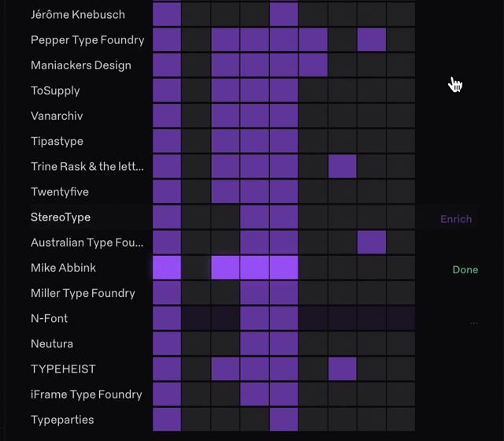
Task: Open the Vanarchiv row label
Action: click(x=57, y=116)
